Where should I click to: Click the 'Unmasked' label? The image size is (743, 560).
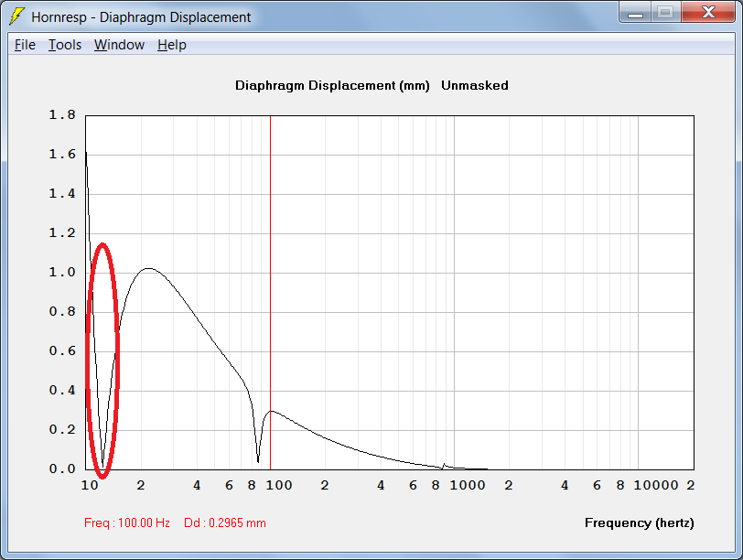click(x=475, y=85)
